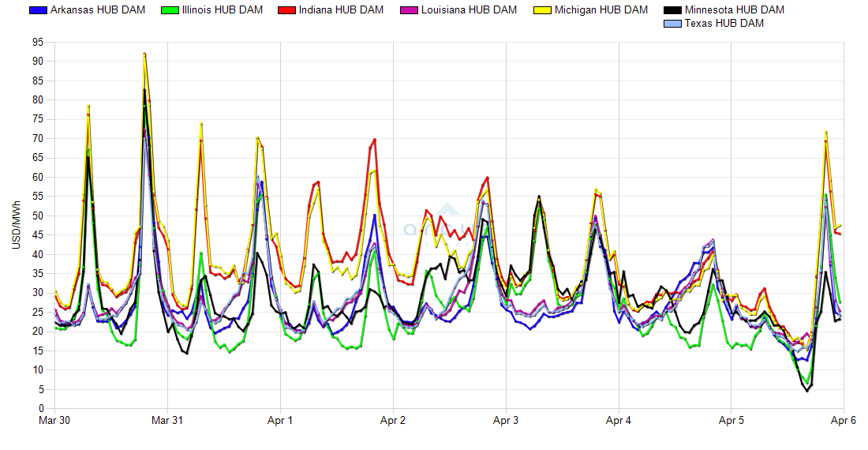Hide the Illinois HUB DAM series via label

[x=222, y=10]
